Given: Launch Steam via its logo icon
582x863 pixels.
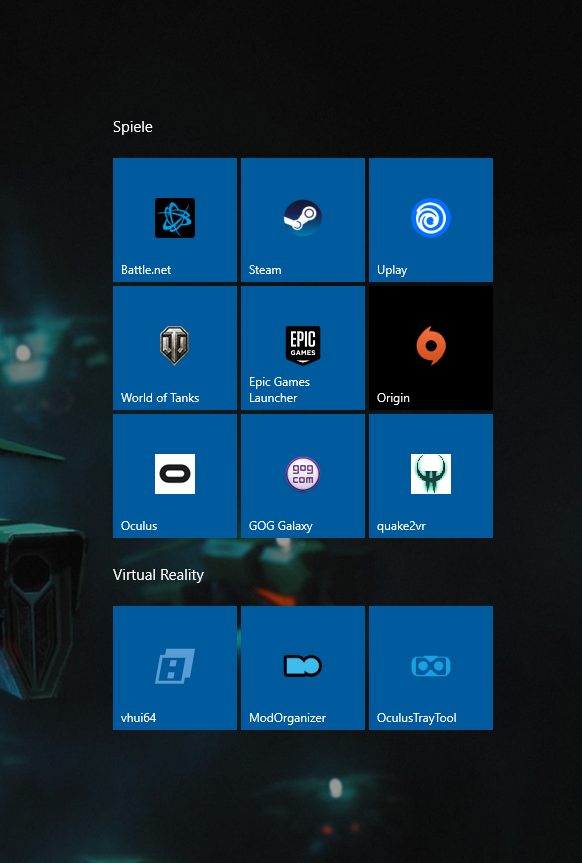Looking at the screenshot, I should tap(303, 218).
